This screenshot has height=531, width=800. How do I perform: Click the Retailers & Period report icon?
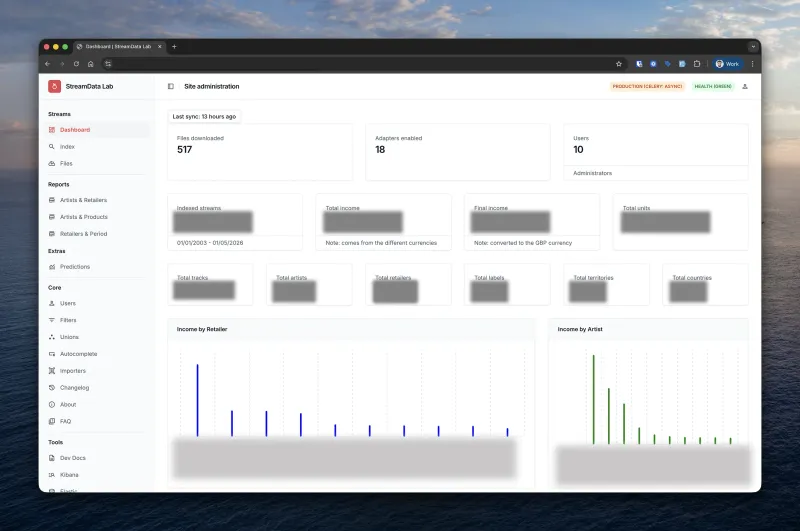point(52,234)
